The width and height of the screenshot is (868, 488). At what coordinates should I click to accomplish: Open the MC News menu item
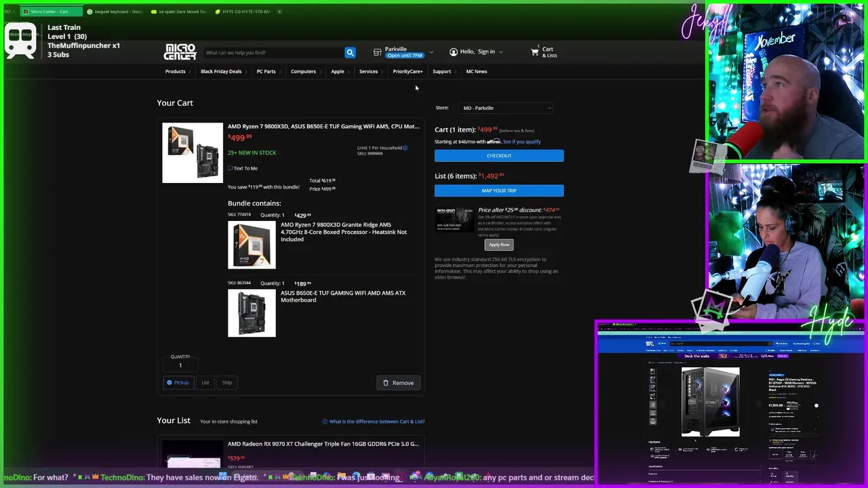click(x=476, y=71)
